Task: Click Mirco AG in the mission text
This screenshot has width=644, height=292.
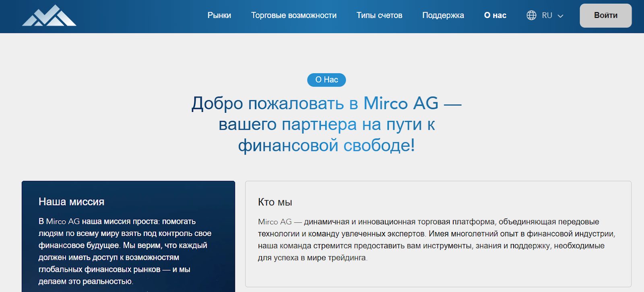Action: click(x=63, y=222)
